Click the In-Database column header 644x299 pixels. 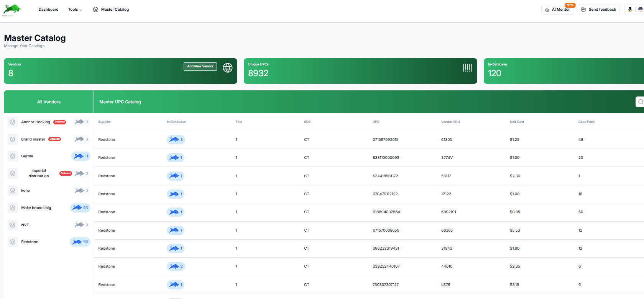pyautogui.click(x=176, y=122)
